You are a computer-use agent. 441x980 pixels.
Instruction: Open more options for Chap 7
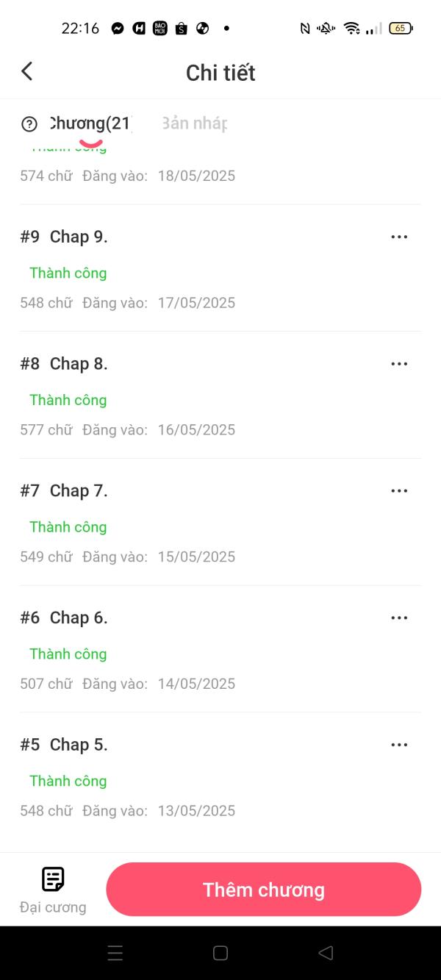[x=399, y=491]
